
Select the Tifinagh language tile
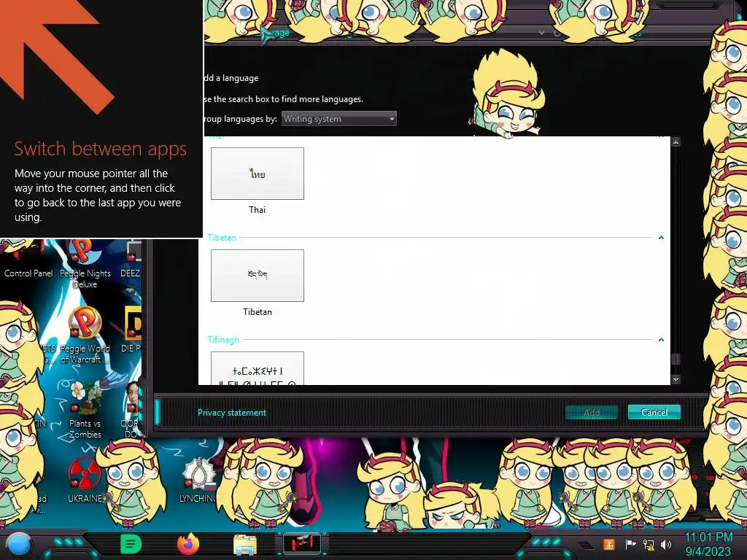258,368
